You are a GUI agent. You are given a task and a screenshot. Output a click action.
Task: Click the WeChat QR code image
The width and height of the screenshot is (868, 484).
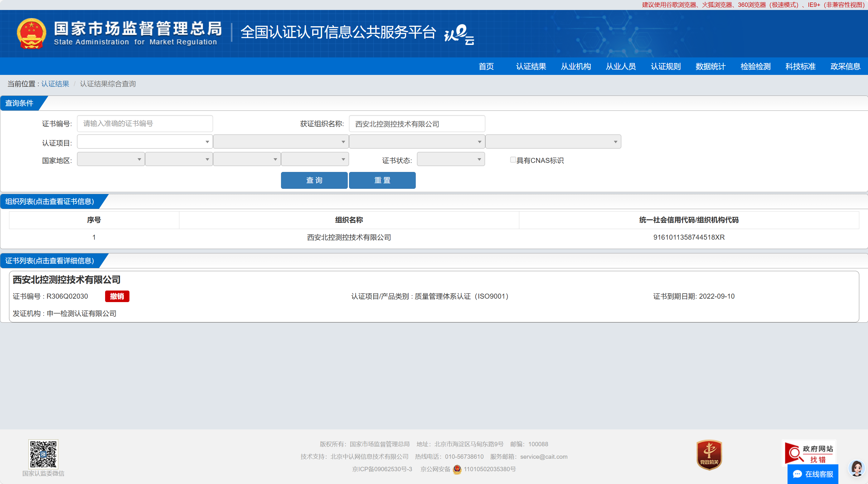[43, 454]
